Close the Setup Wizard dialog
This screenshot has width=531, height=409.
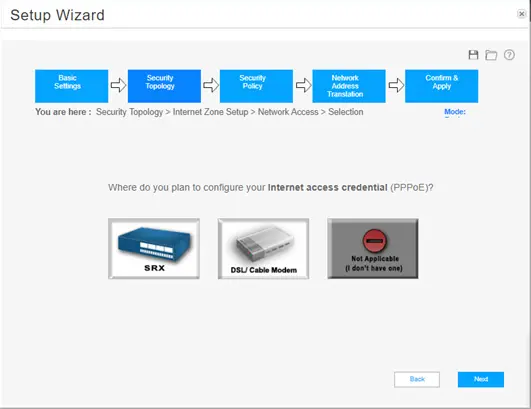click(522, 14)
